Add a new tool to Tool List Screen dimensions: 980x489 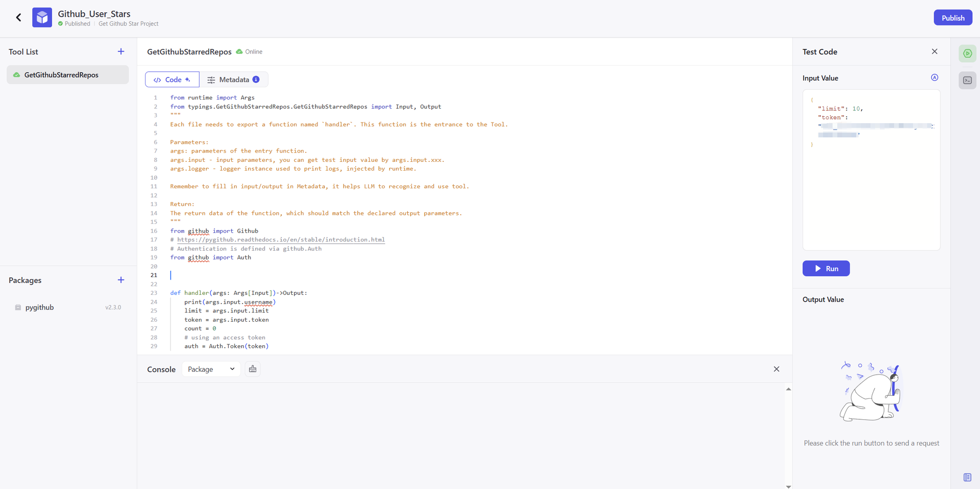[x=121, y=51]
